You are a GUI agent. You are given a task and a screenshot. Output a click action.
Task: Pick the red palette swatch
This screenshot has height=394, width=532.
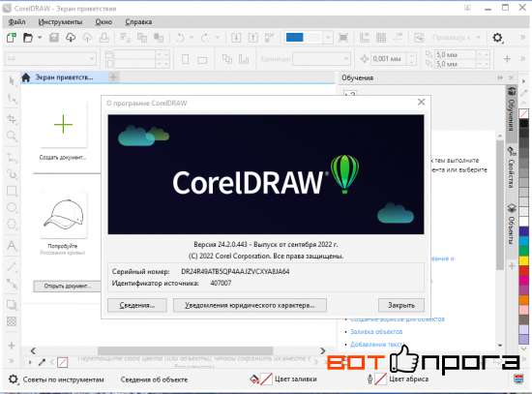click(x=524, y=270)
